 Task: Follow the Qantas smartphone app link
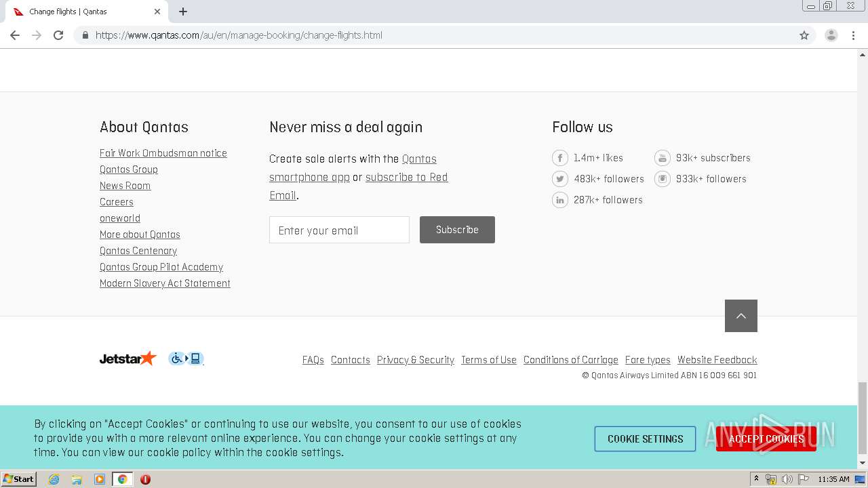(x=309, y=178)
